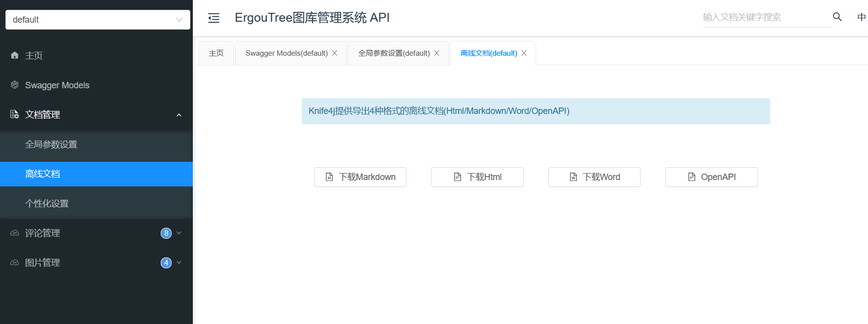Open the default API group dropdown

pos(98,20)
